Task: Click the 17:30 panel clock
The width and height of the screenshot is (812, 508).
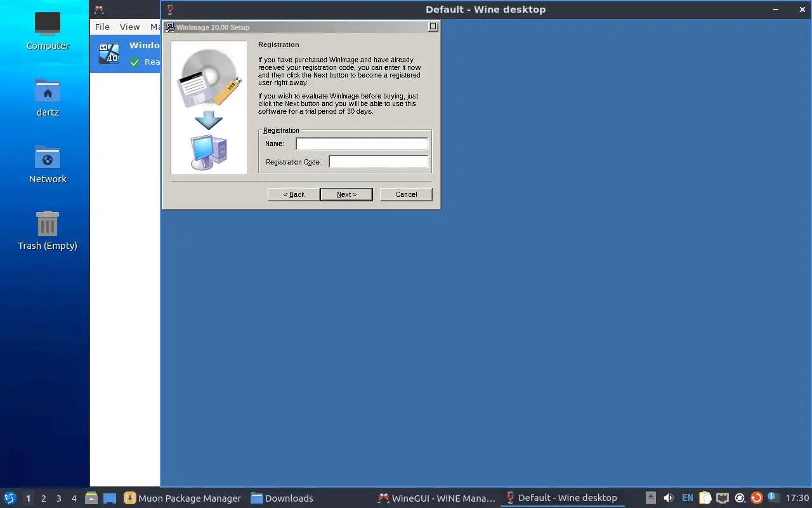Action: coord(797,498)
